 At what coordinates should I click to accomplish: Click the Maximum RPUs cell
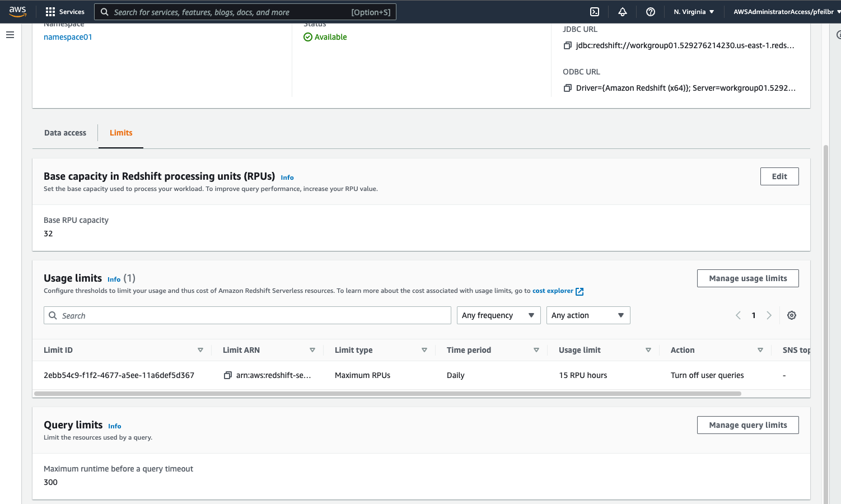362,375
